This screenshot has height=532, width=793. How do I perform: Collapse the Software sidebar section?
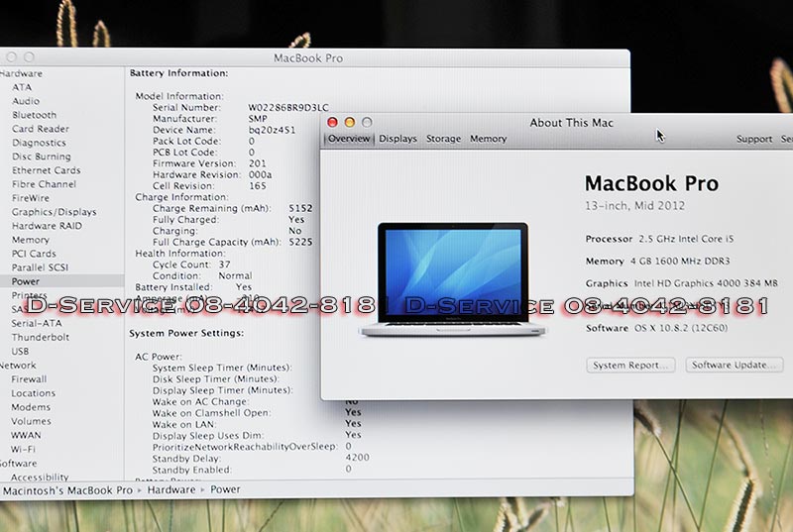click(x=18, y=464)
